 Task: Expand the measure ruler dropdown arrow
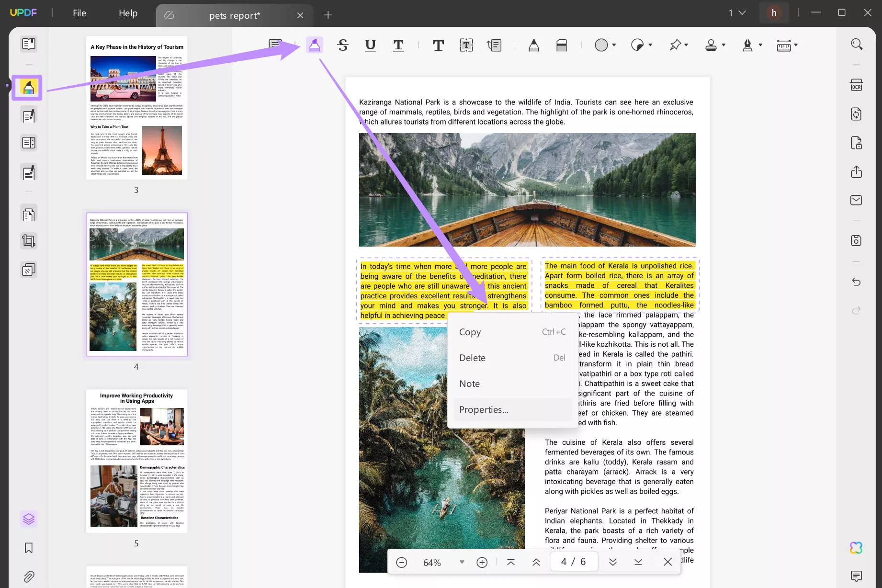coord(796,45)
